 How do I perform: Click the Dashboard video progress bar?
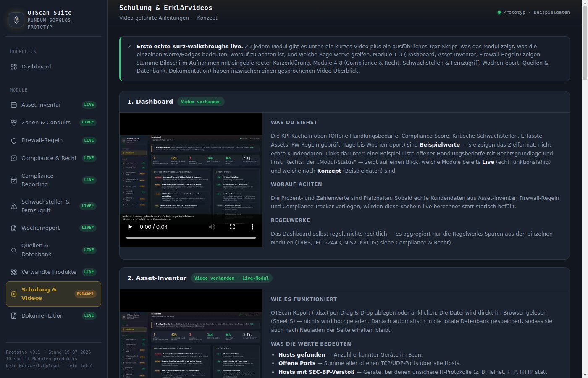tap(191, 238)
